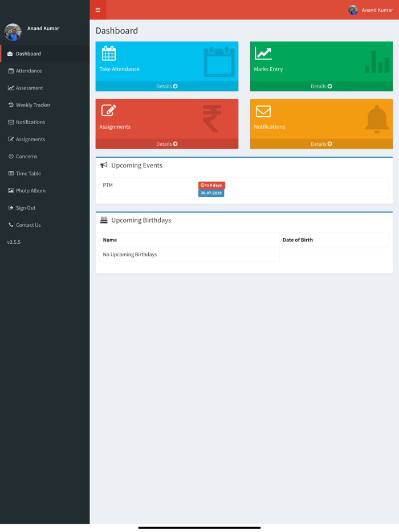Click the red 'In 9 days' badge
This screenshot has height=532, width=399.
pyautogui.click(x=211, y=185)
